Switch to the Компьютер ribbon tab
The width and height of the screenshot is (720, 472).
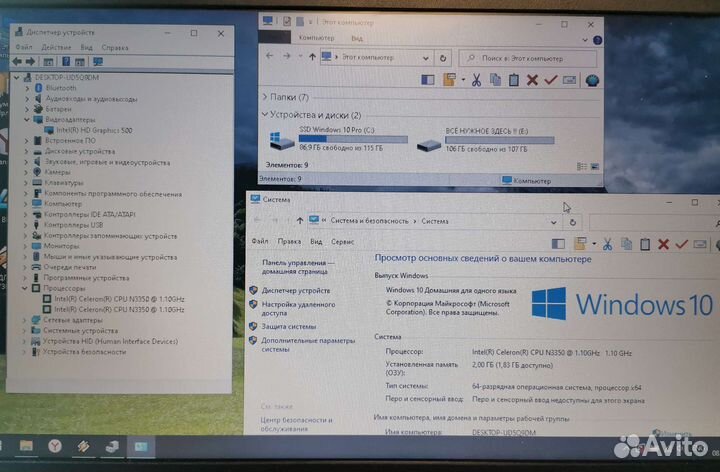[x=316, y=38]
